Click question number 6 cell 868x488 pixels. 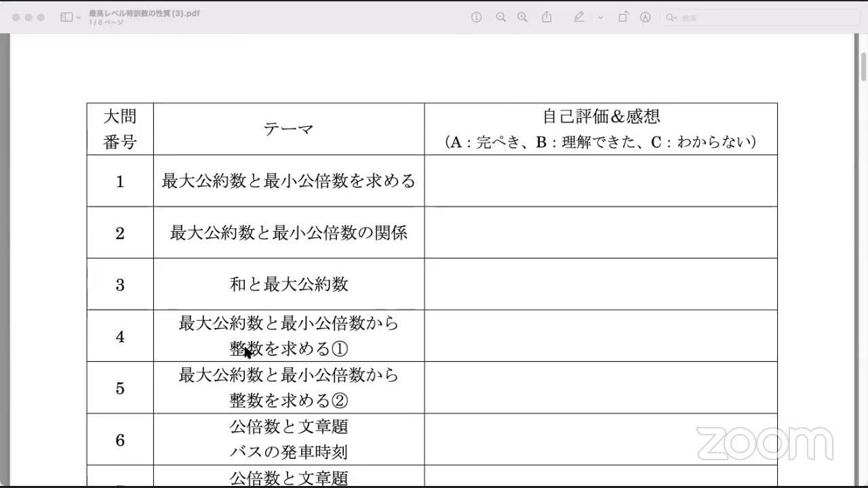click(120, 439)
